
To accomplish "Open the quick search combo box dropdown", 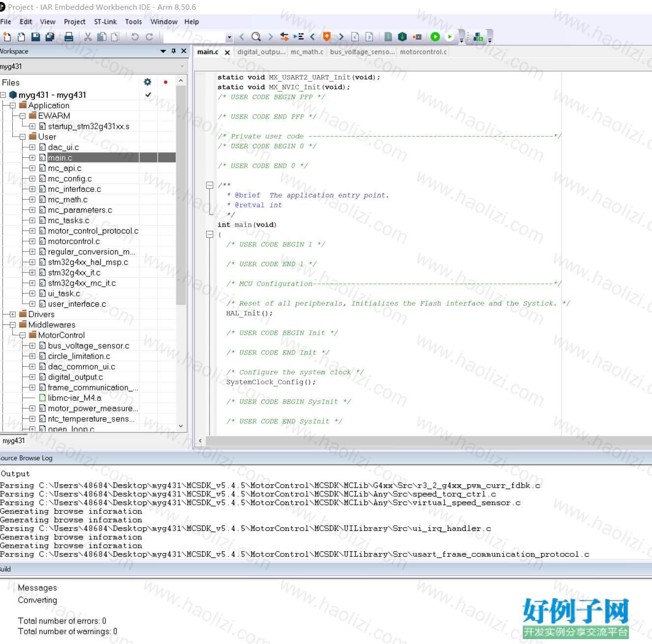I will tap(229, 37).
